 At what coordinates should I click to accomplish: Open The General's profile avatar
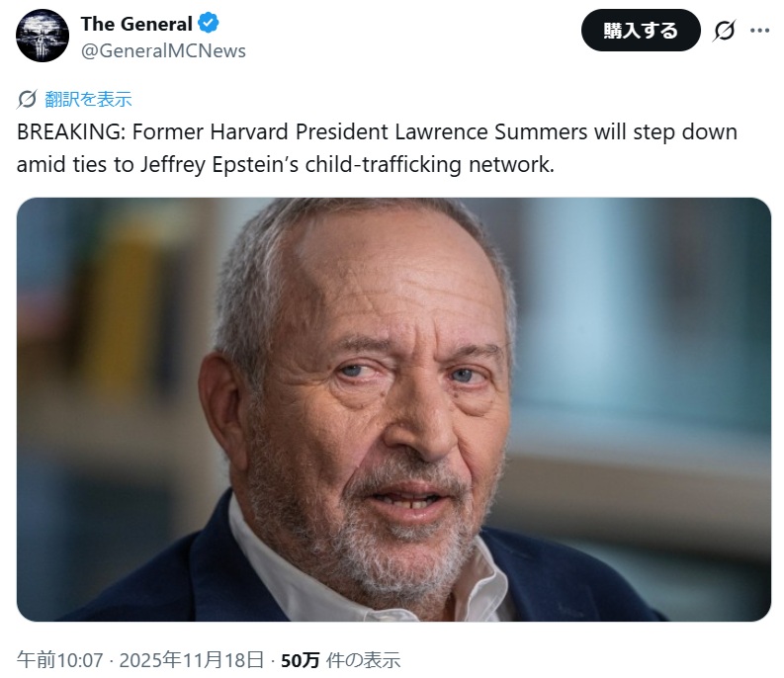point(43,37)
